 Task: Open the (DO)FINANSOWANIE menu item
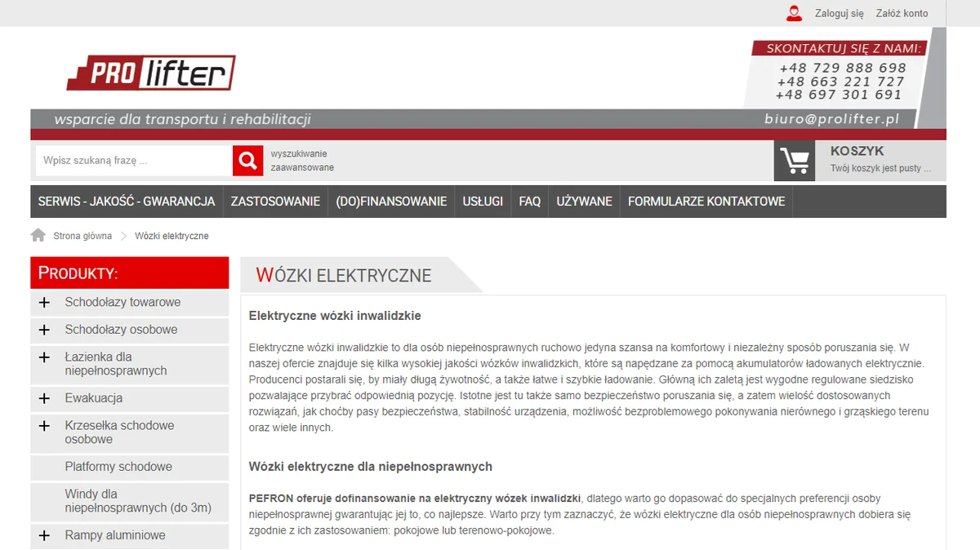pos(391,202)
